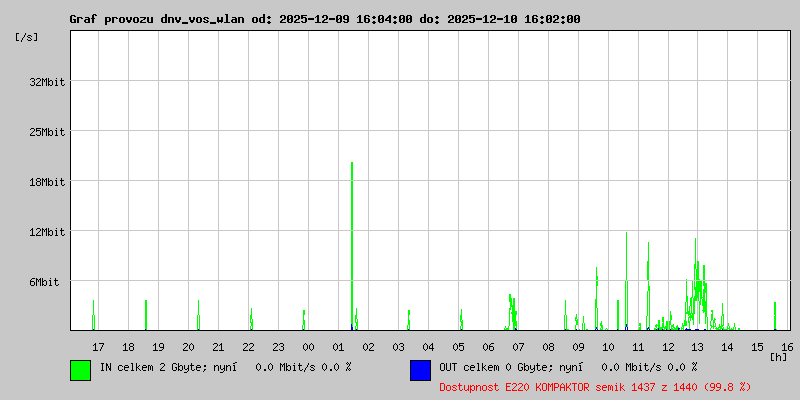Click the 32Mbit y-axis label
Screen dimensions: 800x400
point(47,82)
